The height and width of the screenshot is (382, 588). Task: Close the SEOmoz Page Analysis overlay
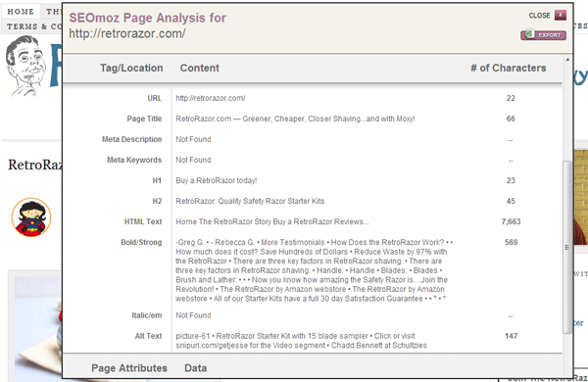(x=561, y=15)
